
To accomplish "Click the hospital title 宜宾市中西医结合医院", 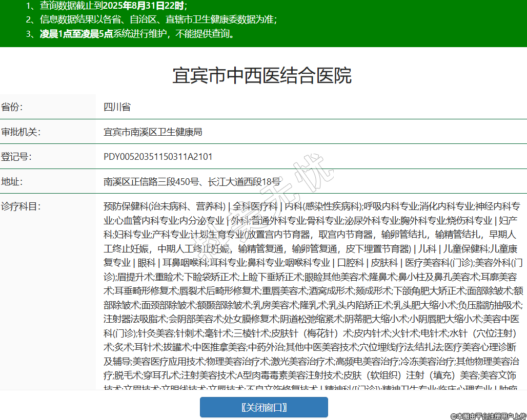I will [262, 76].
